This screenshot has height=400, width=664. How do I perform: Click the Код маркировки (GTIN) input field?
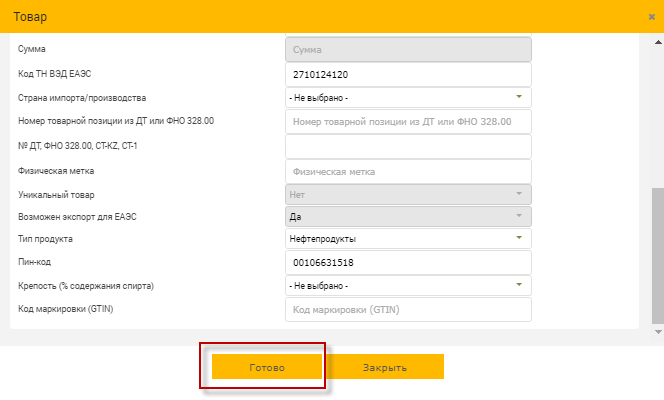pyautogui.click(x=408, y=310)
